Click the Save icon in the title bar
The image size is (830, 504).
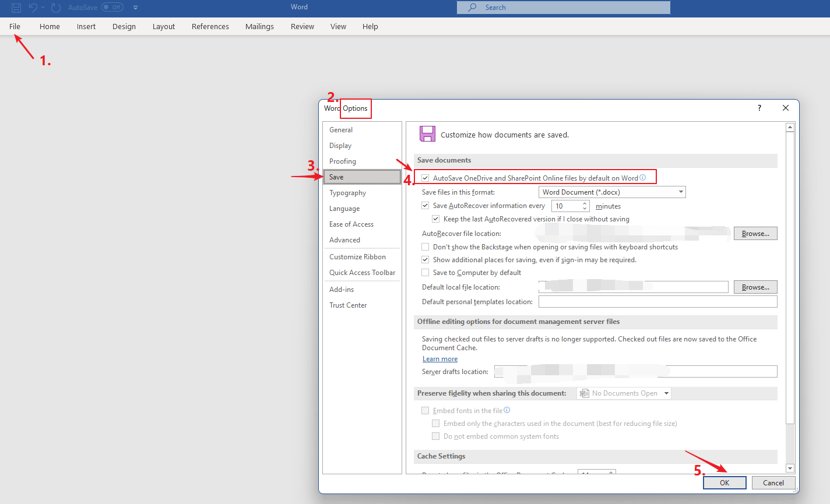coord(16,8)
